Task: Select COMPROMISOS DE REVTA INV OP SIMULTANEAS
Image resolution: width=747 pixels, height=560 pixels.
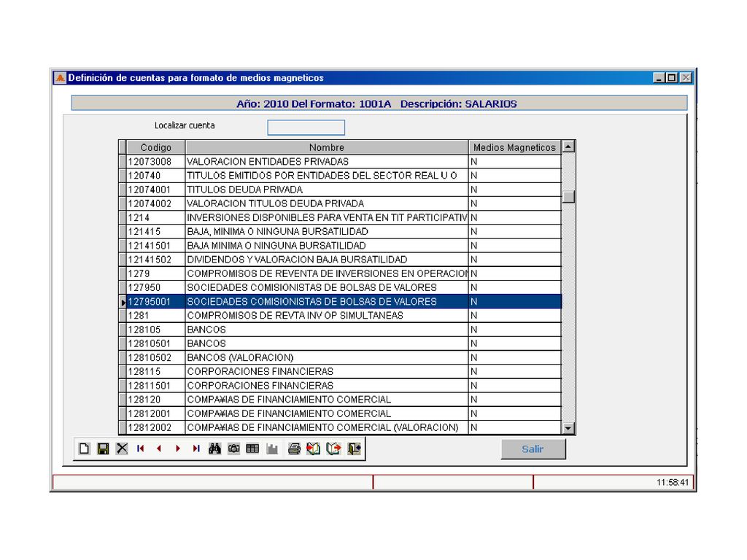Action: (x=327, y=316)
